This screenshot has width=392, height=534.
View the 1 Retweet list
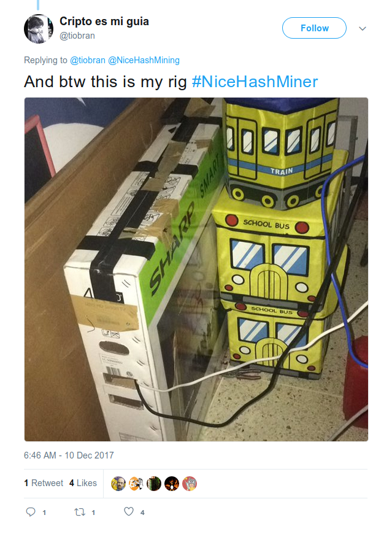point(44,483)
